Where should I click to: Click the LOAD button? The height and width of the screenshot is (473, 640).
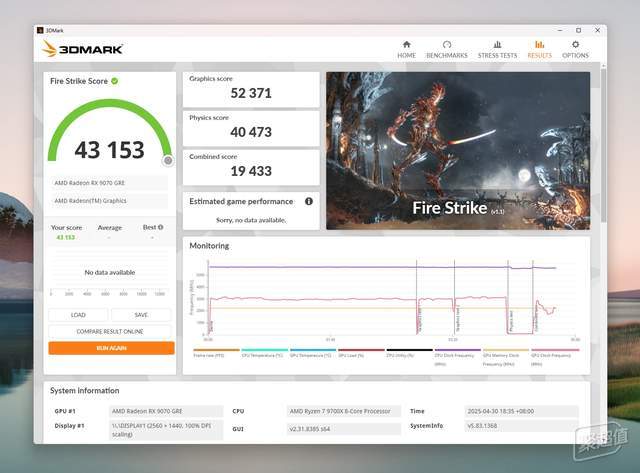pos(78,315)
